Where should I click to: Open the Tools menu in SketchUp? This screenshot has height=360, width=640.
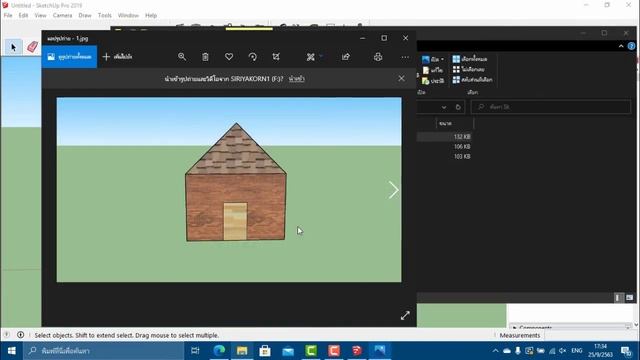coord(104,15)
